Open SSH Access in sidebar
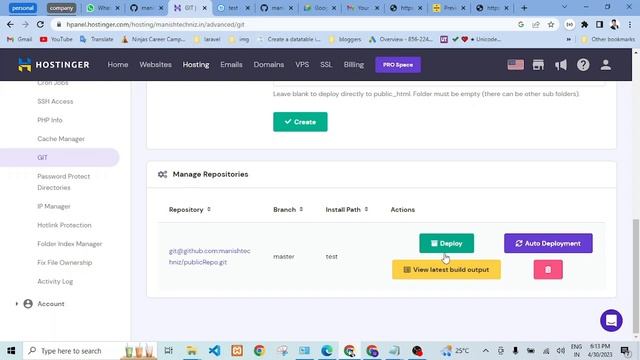 (55, 101)
